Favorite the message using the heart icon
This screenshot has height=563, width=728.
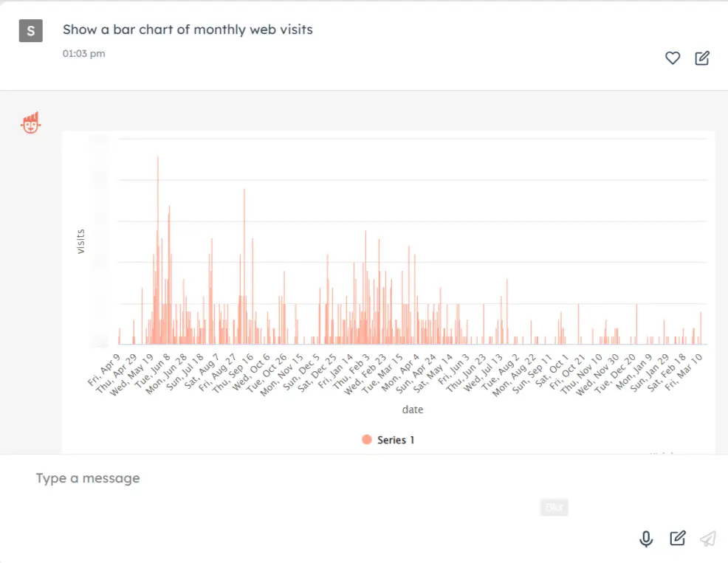pos(673,58)
